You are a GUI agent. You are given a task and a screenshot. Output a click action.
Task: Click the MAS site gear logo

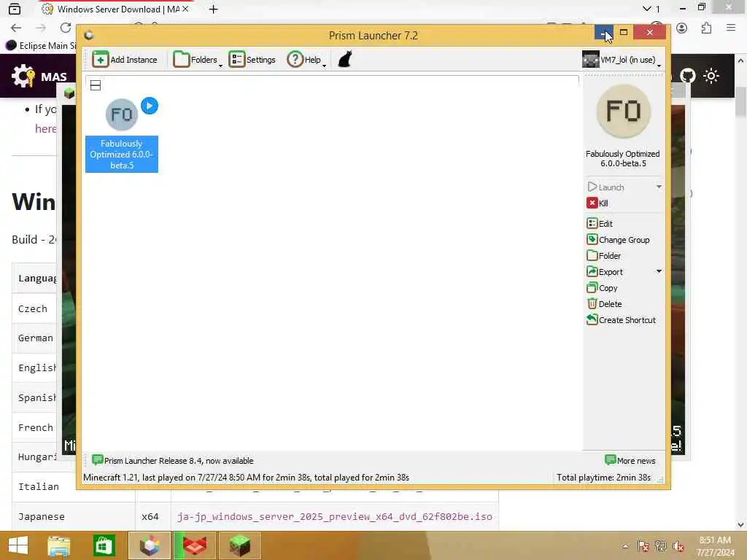23,76
